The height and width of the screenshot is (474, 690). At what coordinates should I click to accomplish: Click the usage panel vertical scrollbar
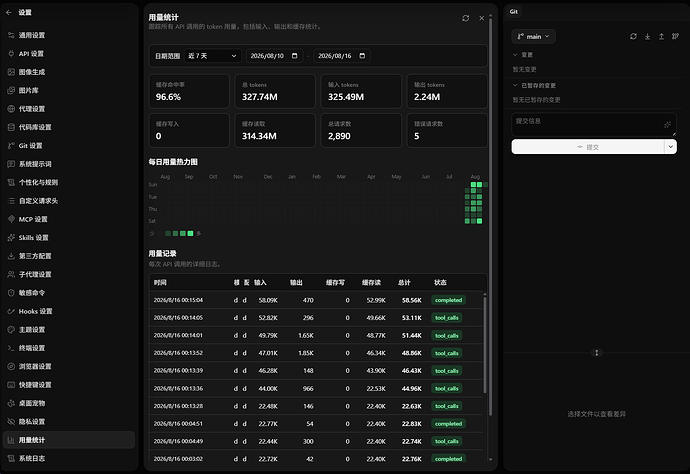pyautogui.click(x=491, y=216)
